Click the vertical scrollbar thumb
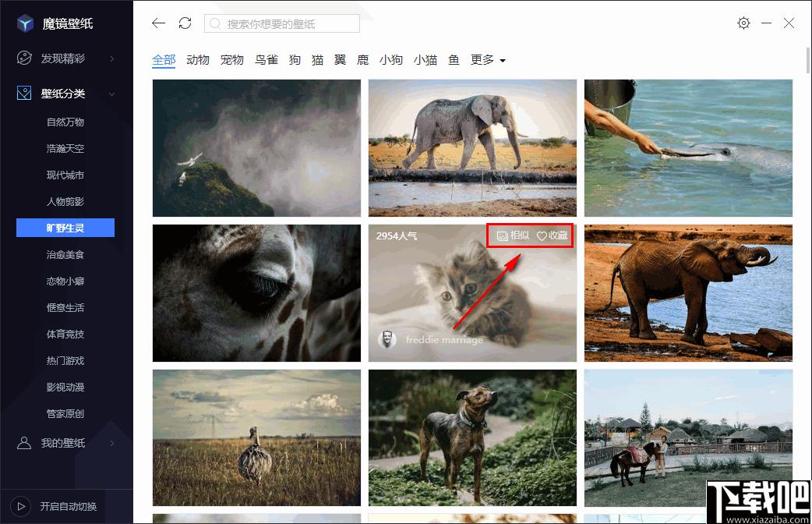 click(808, 60)
